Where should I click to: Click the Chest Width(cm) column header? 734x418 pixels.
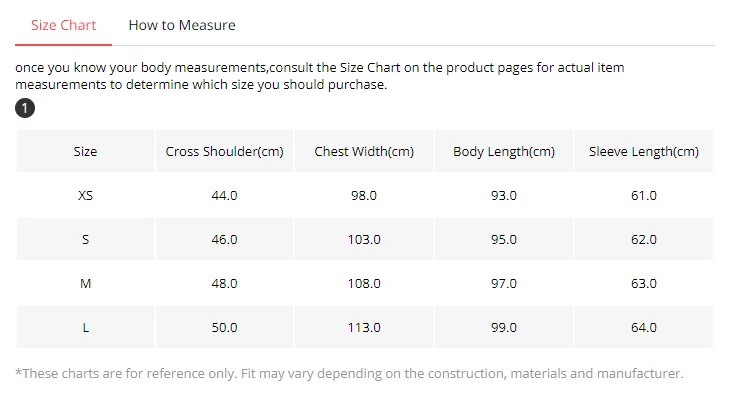coord(364,152)
